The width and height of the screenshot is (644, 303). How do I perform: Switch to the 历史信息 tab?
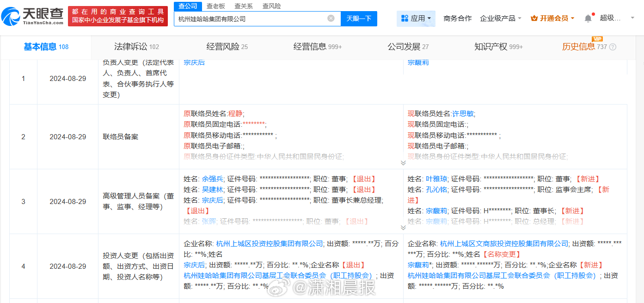[584, 47]
